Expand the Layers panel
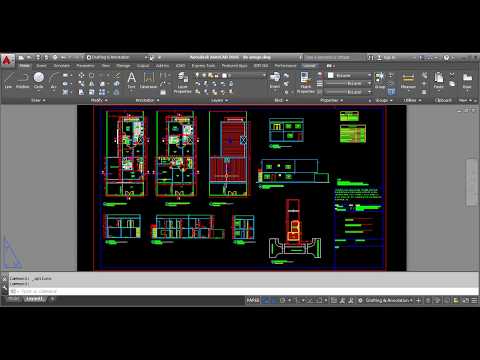 219,100
